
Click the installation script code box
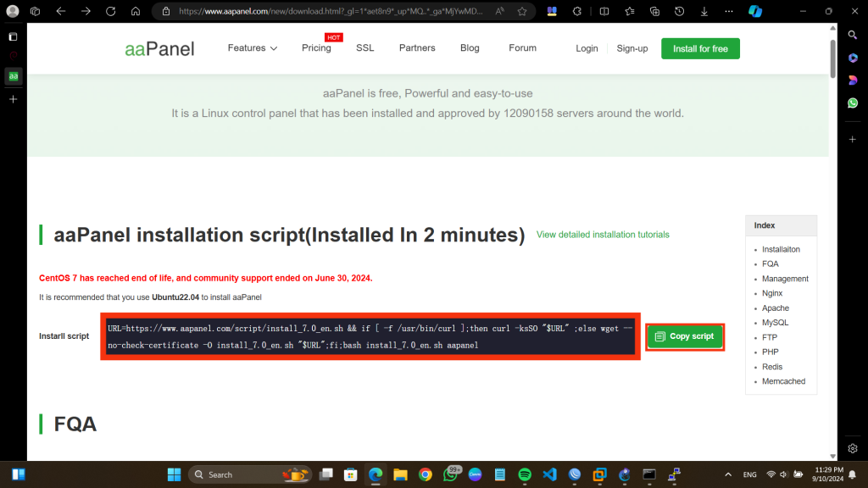point(370,337)
